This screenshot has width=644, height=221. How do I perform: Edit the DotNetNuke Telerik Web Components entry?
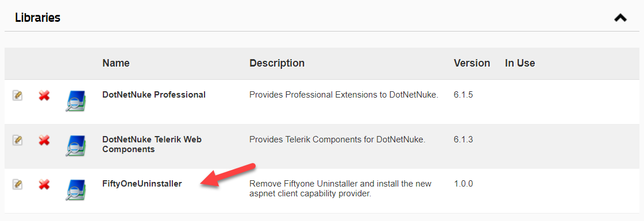coord(17,140)
